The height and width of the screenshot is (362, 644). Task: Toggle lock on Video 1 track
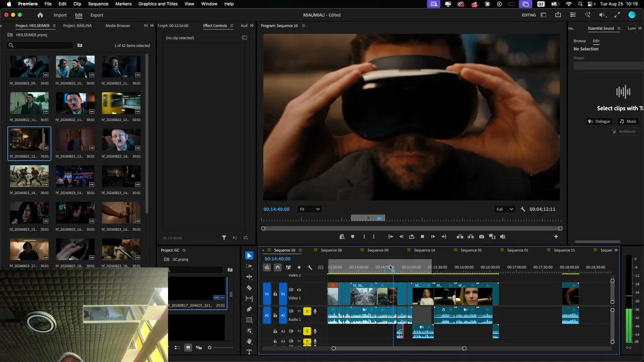275,294
